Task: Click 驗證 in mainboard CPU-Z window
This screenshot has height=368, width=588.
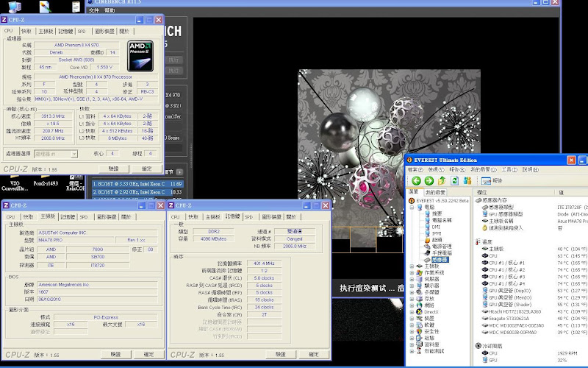Action: coord(116,355)
